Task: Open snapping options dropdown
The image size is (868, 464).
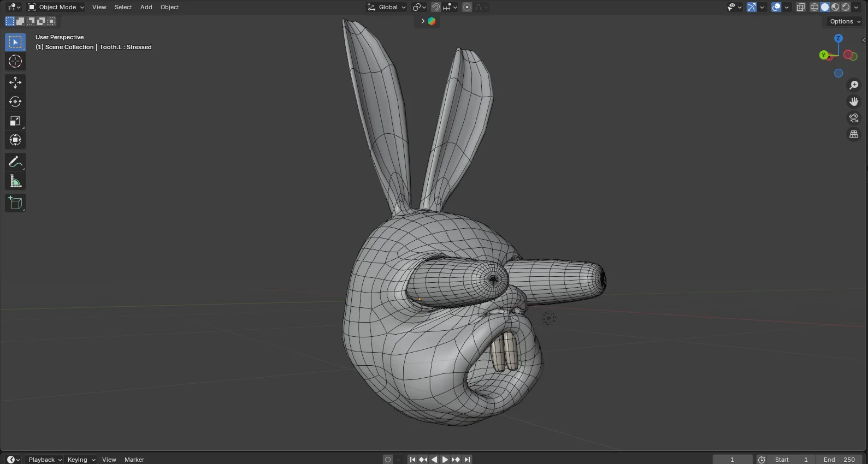Action: tap(450, 7)
